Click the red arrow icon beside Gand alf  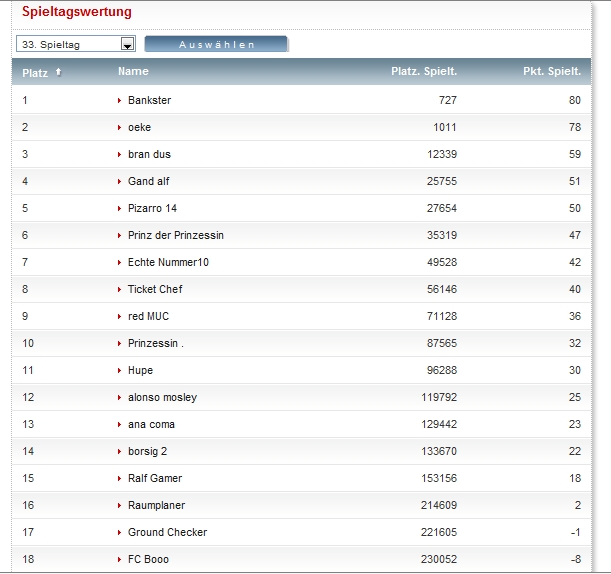pos(120,181)
